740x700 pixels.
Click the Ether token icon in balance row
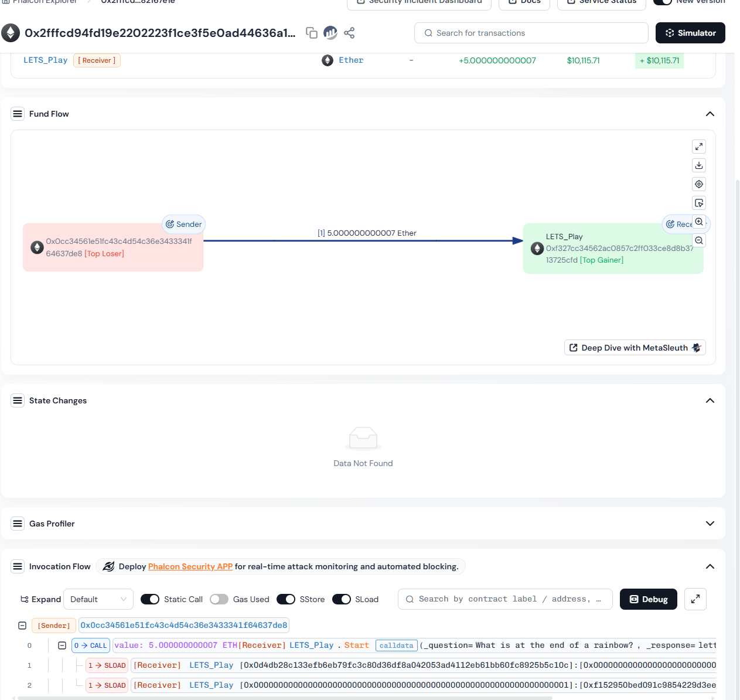tap(328, 60)
